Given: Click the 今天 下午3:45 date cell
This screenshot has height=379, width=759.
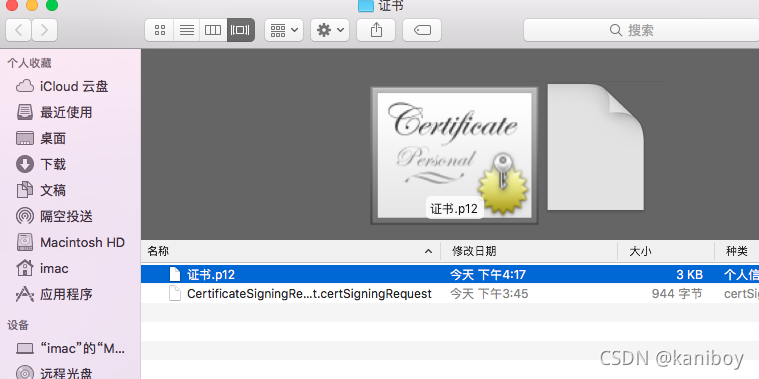Looking at the screenshot, I should pyautogui.click(x=489, y=294).
